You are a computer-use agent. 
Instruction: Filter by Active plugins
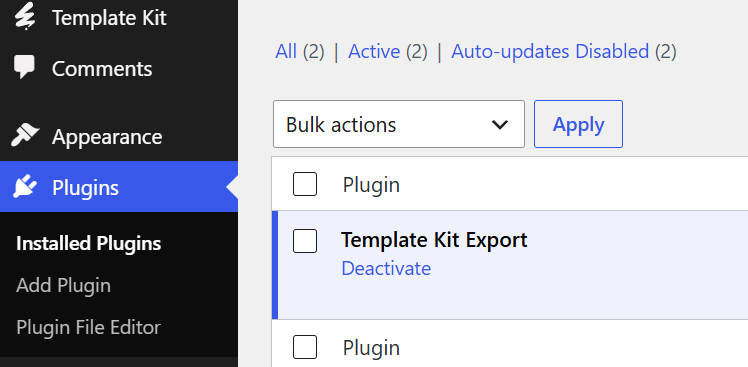click(374, 51)
